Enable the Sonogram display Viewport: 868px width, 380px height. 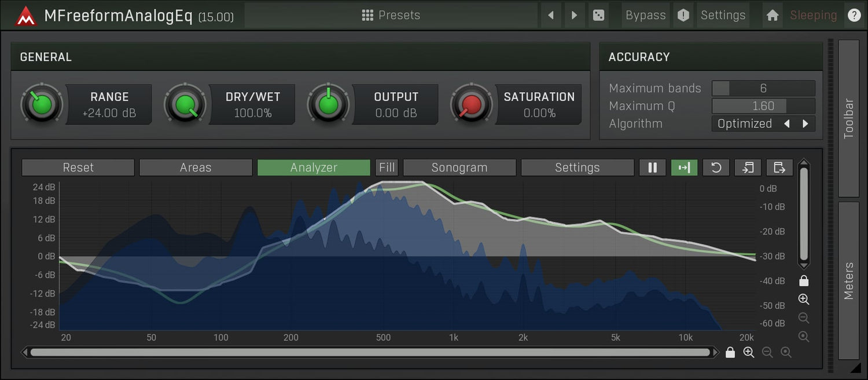tap(459, 167)
